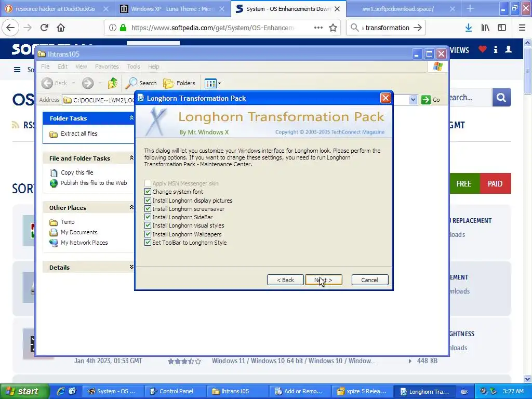Open Control Panel taskbar item

(x=175, y=391)
